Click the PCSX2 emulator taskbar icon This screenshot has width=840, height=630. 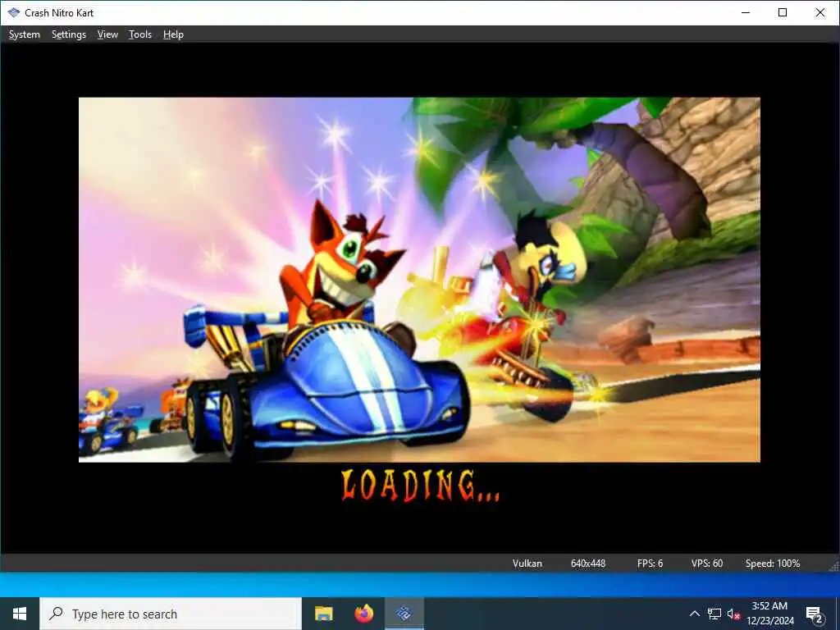404,614
